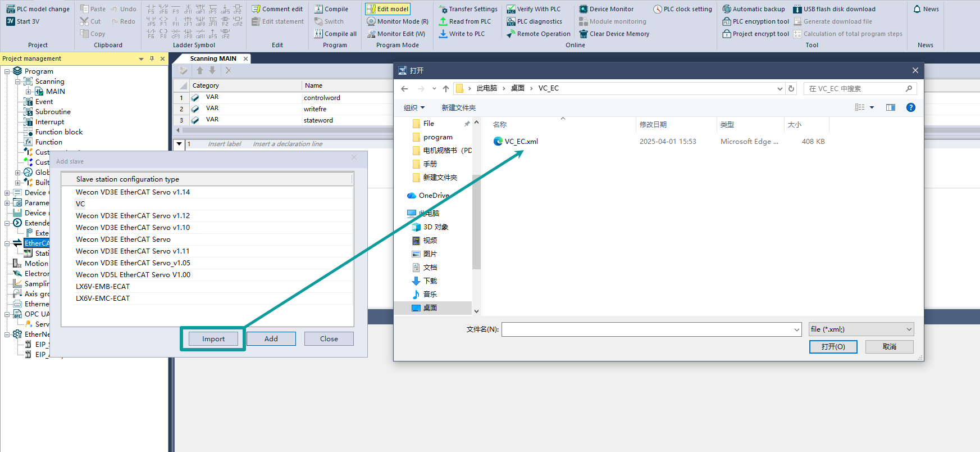Click folder tree vertical scrollbar
Viewport: 980px width, 452px height.
coord(476,225)
